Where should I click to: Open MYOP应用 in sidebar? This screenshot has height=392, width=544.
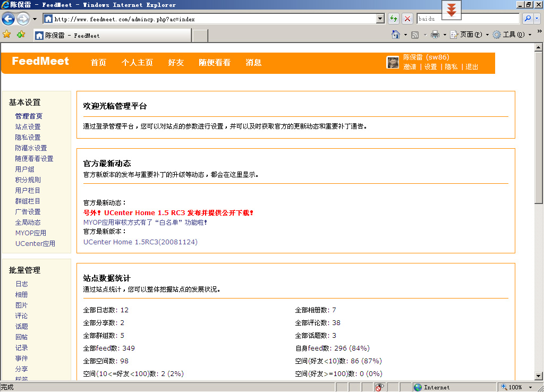[30, 233]
